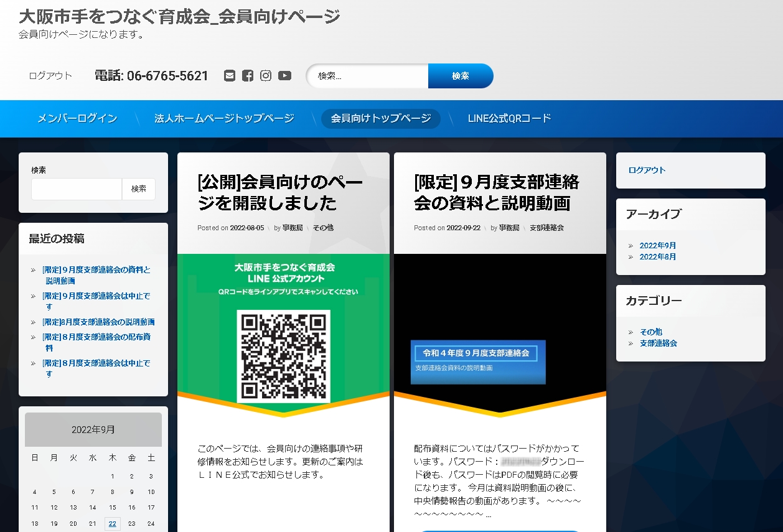Click the blue 検索 button in header
Viewport: 783px width, 532px height.
tap(461, 76)
